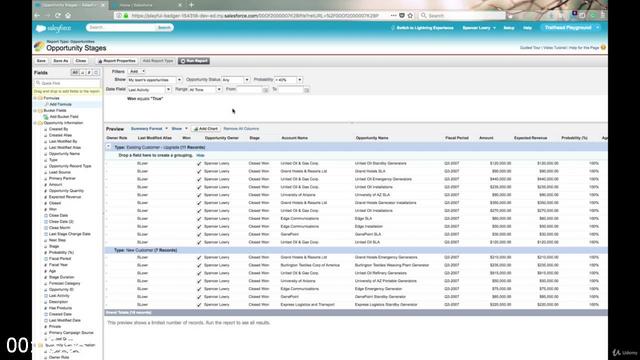Bookmark the page with the star icon
640x360 pixels.
point(410,16)
